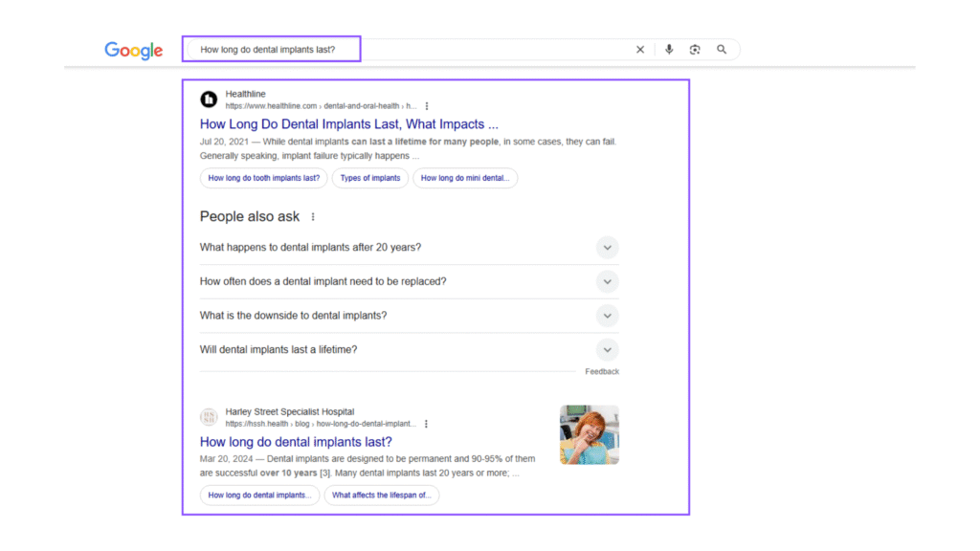The width and height of the screenshot is (980, 551).
Task: Select the 'How long do dental implants...' chip
Action: [259, 496]
